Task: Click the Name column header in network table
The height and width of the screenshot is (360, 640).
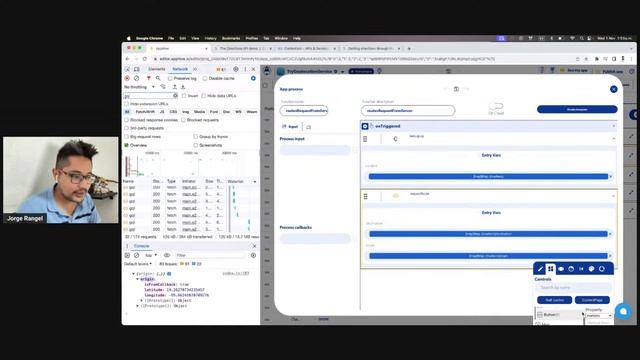Action: [x=129, y=181]
